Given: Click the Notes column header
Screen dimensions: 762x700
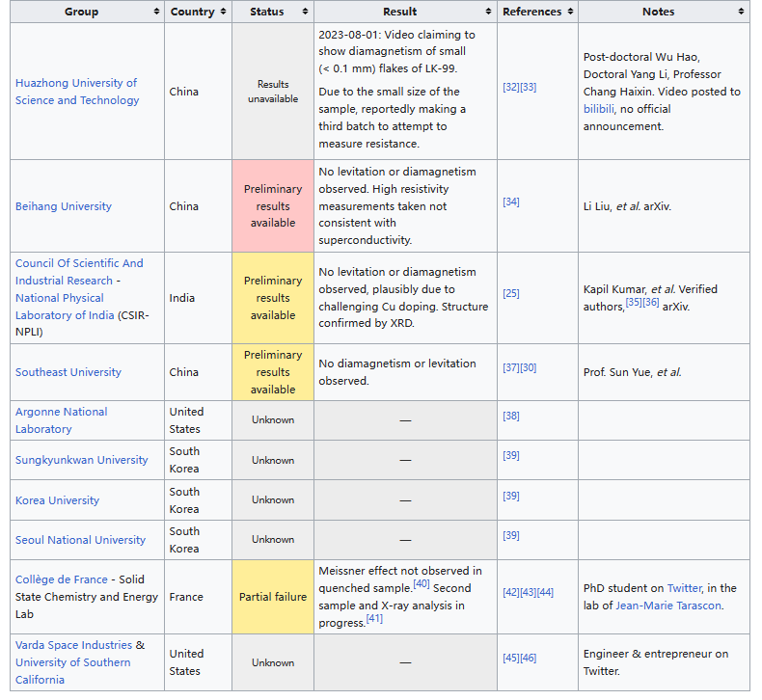Looking at the screenshot, I should point(664,12).
